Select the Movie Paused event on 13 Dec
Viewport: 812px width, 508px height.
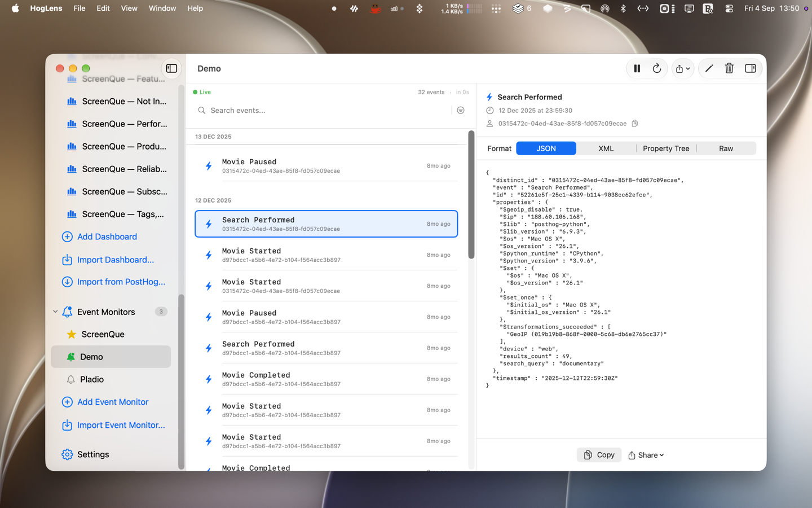pyautogui.click(x=326, y=166)
